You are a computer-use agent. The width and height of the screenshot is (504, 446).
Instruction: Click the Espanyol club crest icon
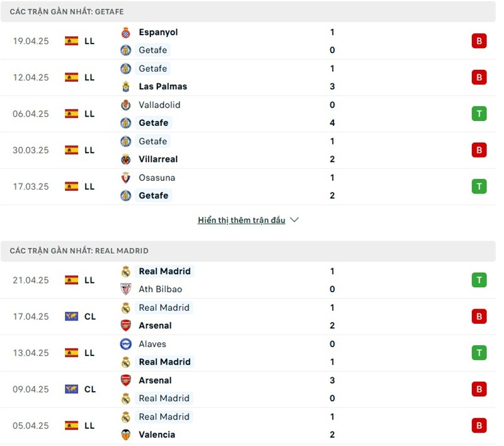[125, 32]
